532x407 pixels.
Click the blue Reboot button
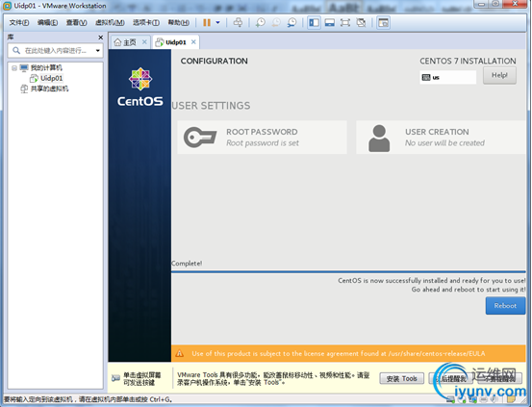(505, 306)
